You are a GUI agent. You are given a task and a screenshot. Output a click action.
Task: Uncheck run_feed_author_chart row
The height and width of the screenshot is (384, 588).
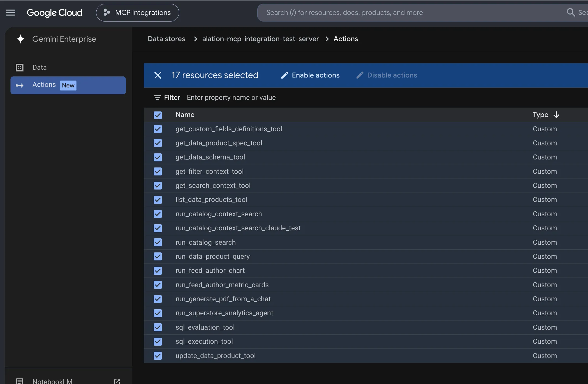158,271
